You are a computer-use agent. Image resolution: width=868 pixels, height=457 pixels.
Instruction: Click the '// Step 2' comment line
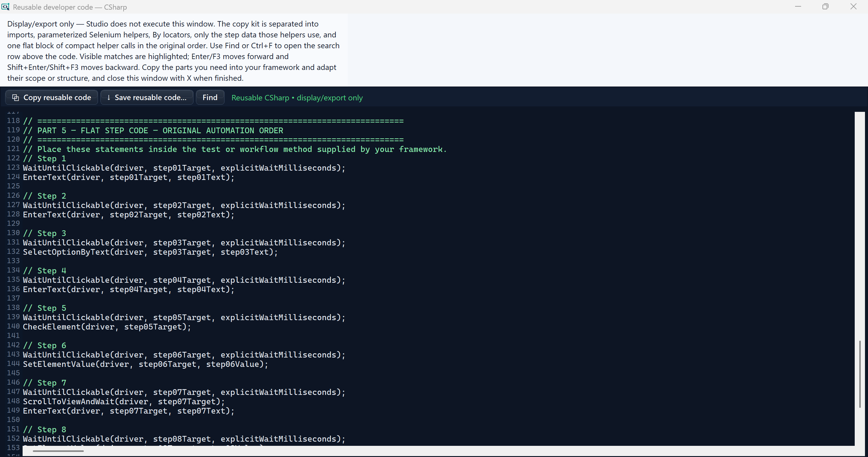pos(45,196)
